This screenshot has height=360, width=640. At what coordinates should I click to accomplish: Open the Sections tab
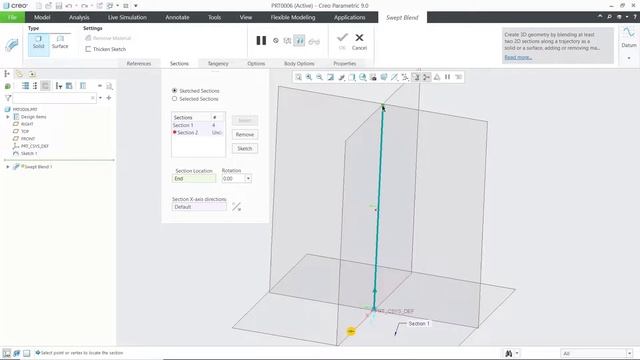click(179, 64)
